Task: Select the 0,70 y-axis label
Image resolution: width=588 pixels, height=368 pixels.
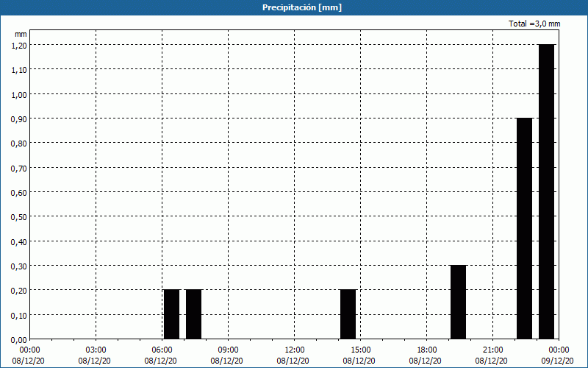Action: pyautogui.click(x=19, y=168)
